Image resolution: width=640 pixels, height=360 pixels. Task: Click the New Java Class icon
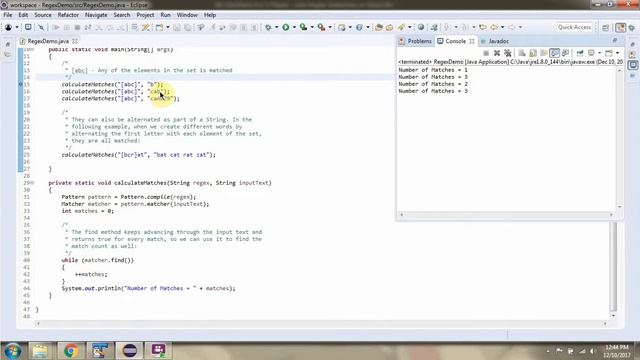coord(359,27)
